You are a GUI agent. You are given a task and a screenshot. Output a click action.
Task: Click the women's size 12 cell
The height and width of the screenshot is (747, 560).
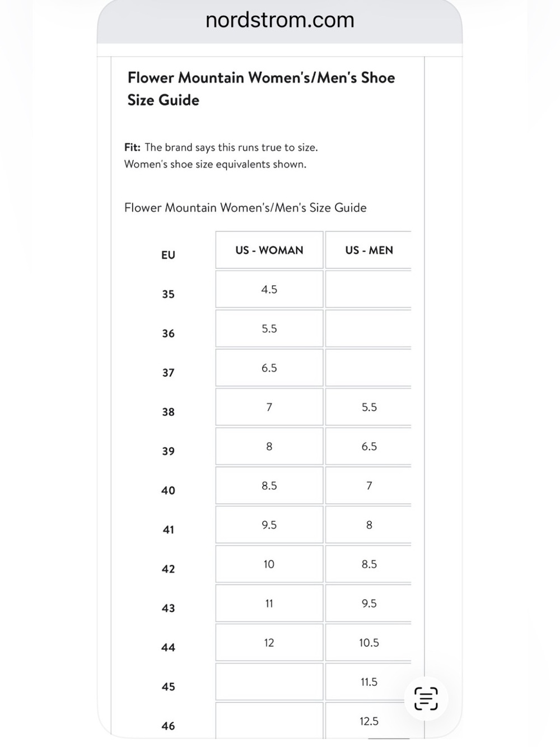pos(269,642)
